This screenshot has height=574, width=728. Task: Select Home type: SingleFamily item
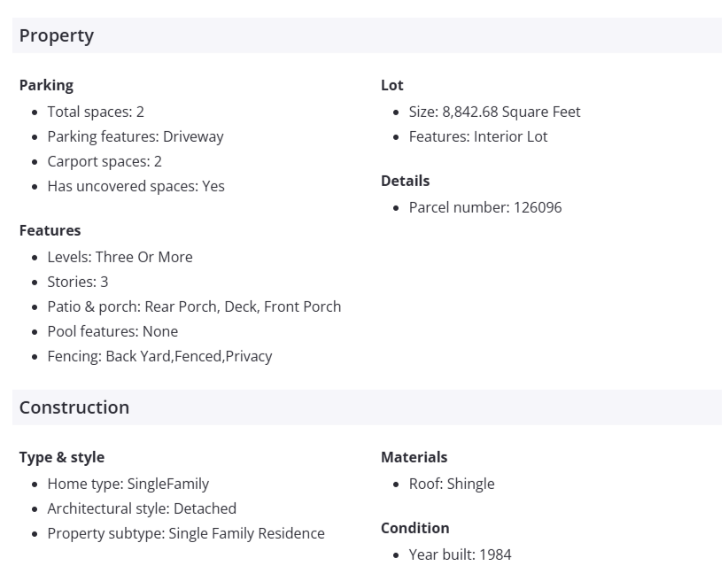pos(128,484)
